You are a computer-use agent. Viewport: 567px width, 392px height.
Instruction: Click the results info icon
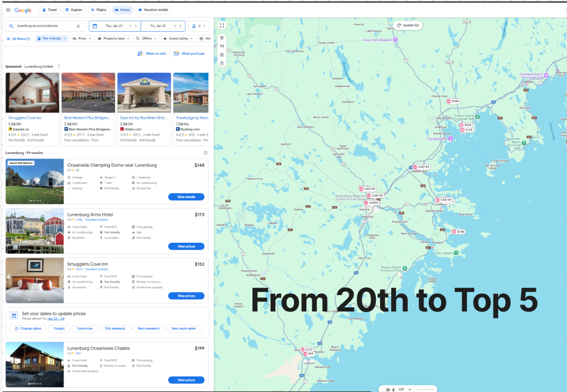[x=205, y=153]
